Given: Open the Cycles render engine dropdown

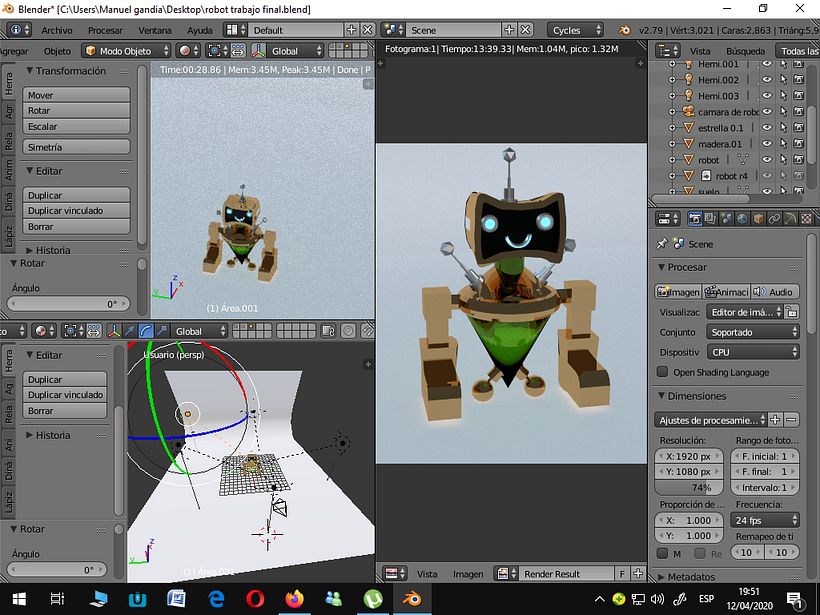Looking at the screenshot, I should [575, 30].
